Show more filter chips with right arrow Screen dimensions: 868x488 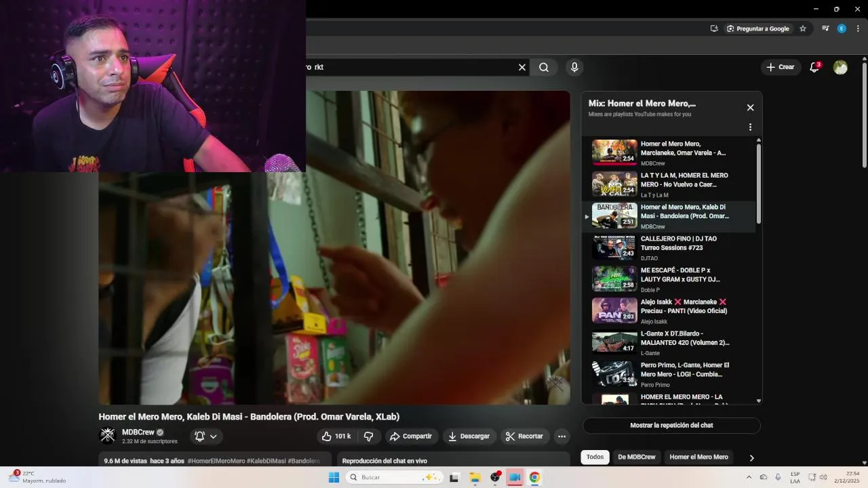[x=751, y=457]
